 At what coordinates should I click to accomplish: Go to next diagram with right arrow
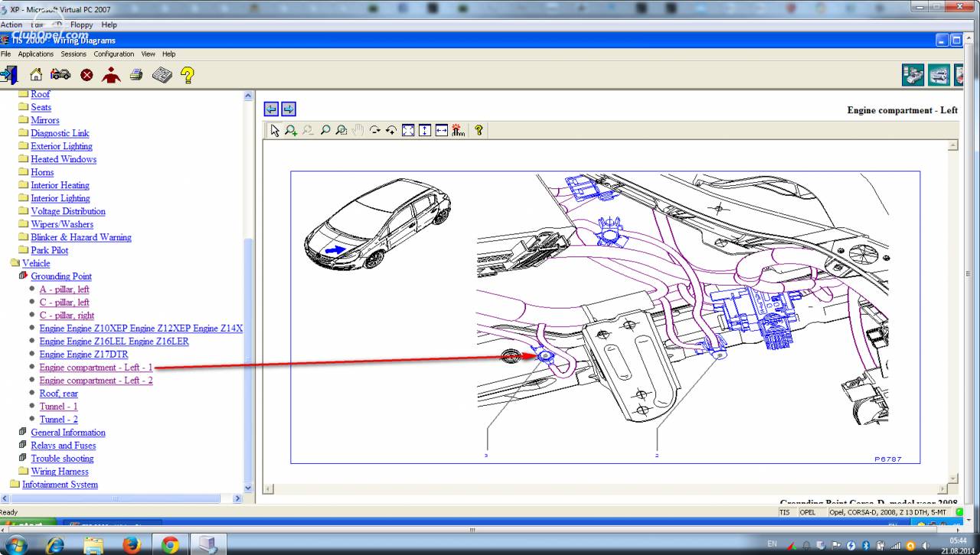click(289, 109)
